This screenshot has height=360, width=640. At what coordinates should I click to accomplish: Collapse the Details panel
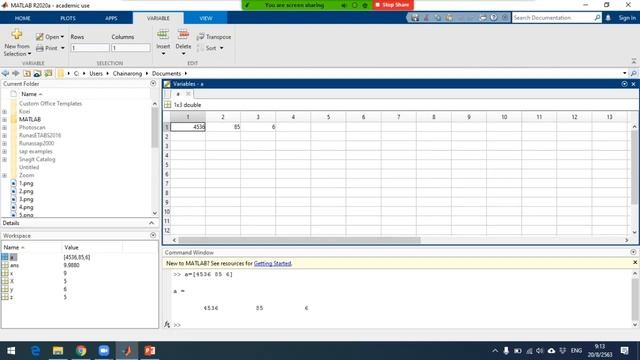coord(151,223)
